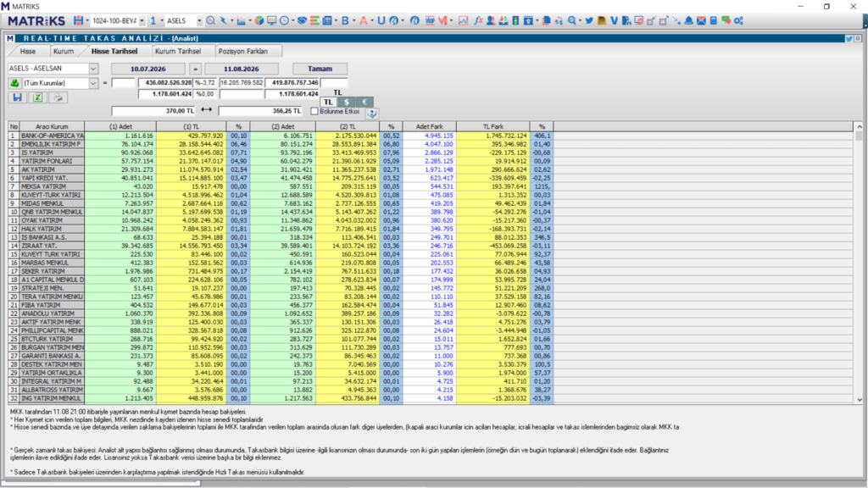Screen dimensions: 868x488
Task: Click the line chart icon in toolbar
Action: coord(463,20)
